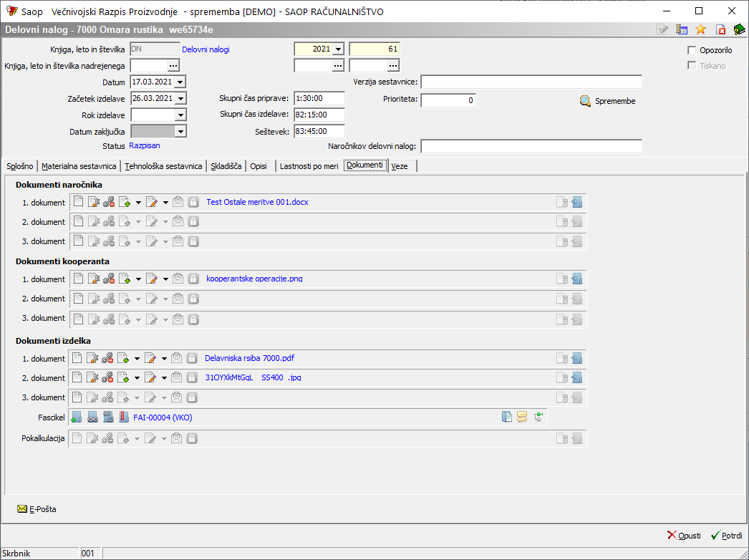Click the order number field showing 61

374,49
